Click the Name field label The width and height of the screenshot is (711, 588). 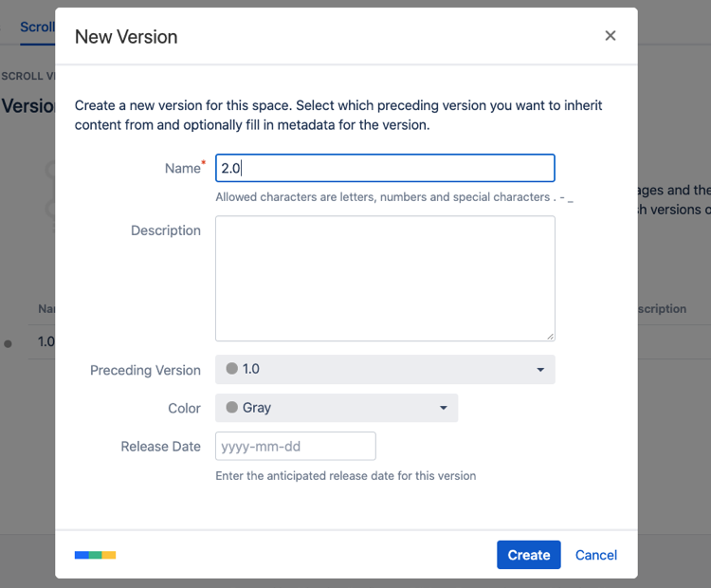pos(183,168)
